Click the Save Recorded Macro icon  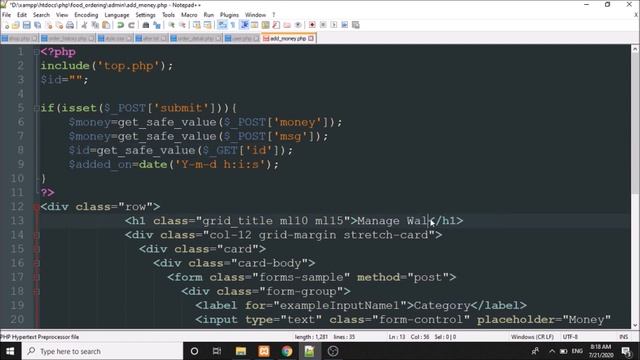pyautogui.click(x=356, y=25)
